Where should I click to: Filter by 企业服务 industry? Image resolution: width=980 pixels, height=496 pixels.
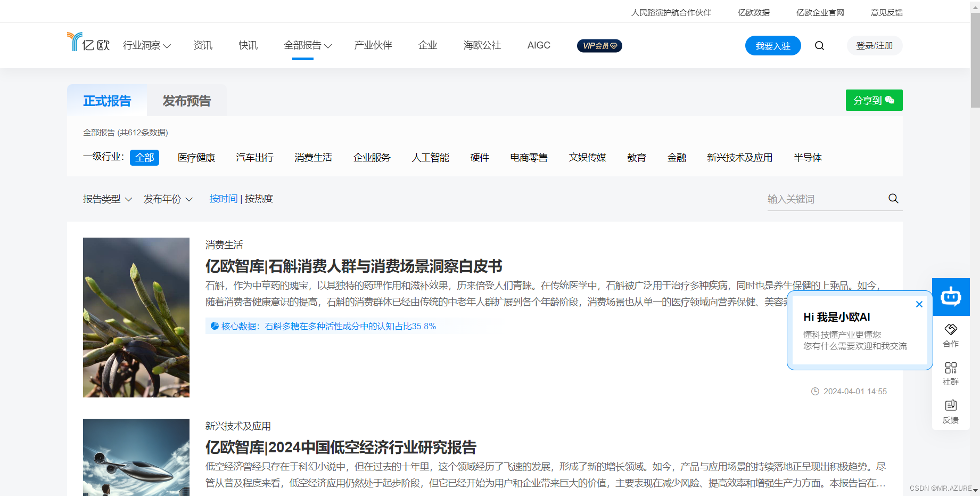point(372,158)
